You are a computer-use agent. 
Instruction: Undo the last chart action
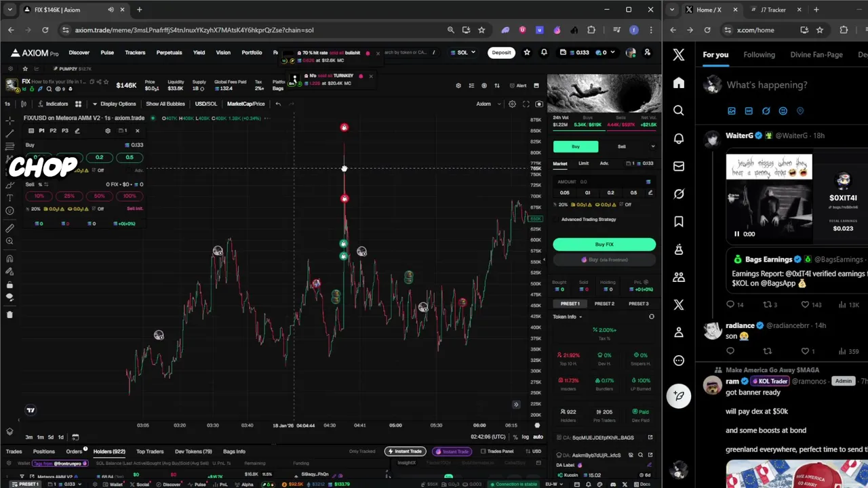(278, 104)
